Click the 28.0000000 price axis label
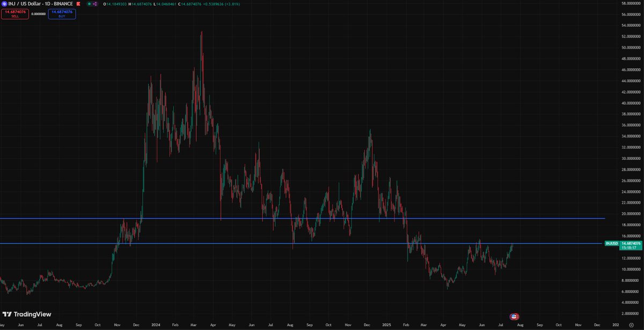 pyautogui.click(x=632, y=169)
